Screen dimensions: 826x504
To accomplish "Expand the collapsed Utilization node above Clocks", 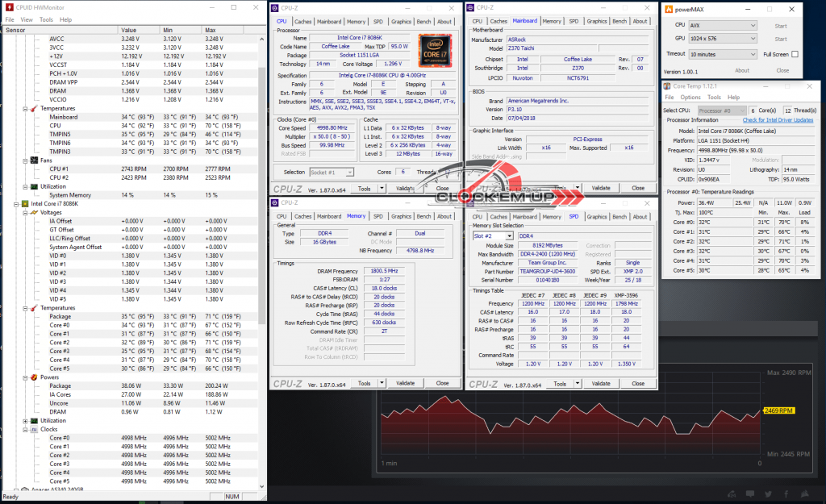I will click(25, 421).
